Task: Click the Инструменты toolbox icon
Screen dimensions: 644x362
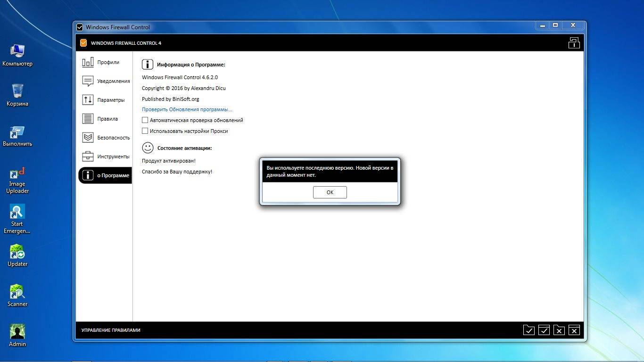Action: (88, 156)
